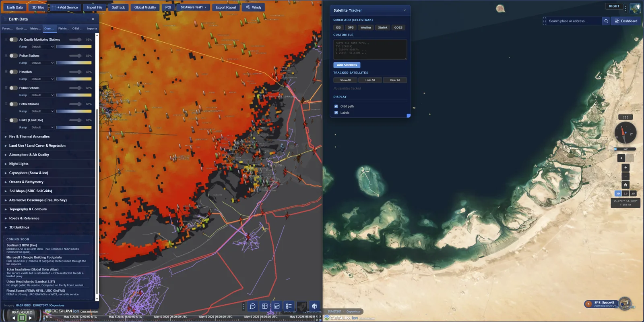Image resolution: width=644 pixels, height=322 pixels.
Task: Uncheck the Labels checkbox
Action: 336,113
